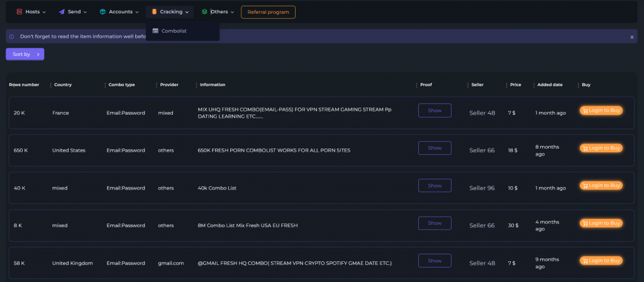Select Combolist from the Cracking menu

(174, 31)
